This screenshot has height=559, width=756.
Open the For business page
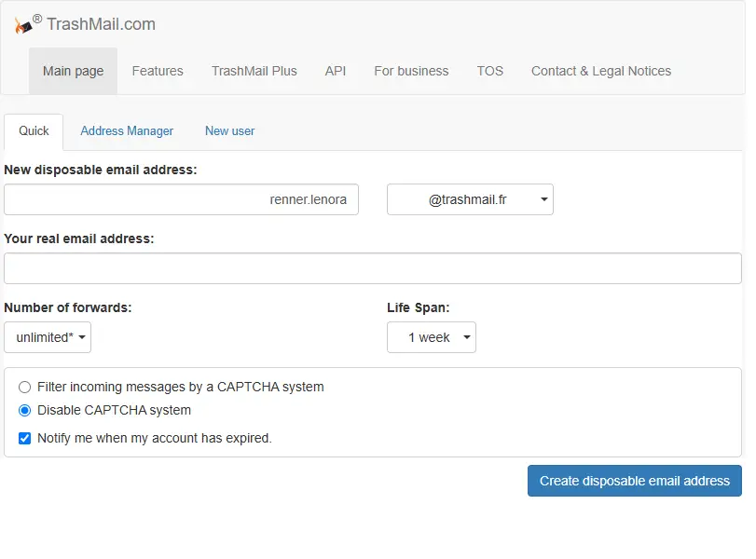coord(411,71)
